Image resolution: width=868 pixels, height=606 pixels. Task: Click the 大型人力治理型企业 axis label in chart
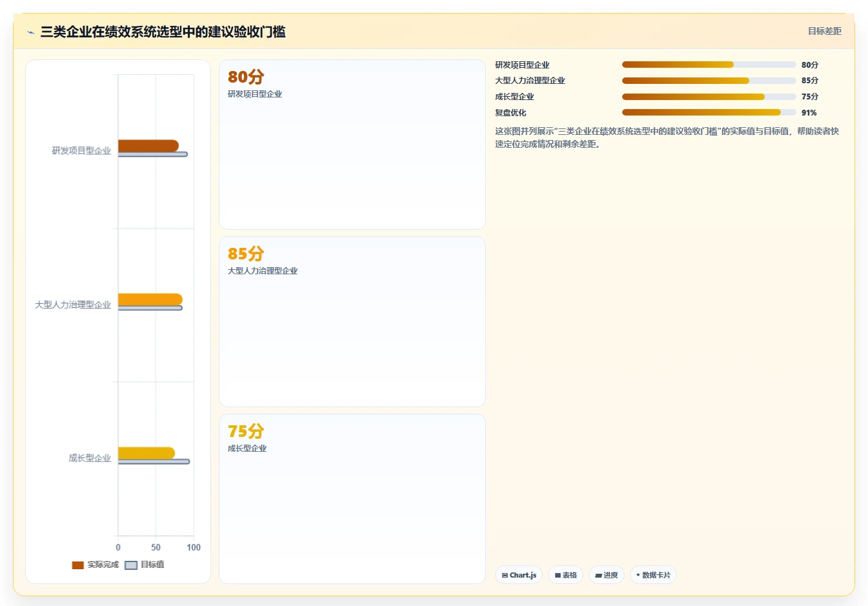pos(73,305)
